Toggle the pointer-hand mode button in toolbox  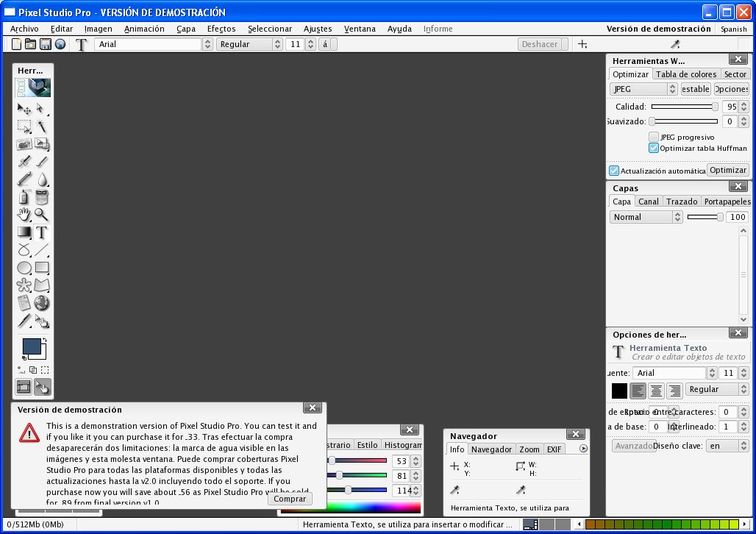[43, 387]
